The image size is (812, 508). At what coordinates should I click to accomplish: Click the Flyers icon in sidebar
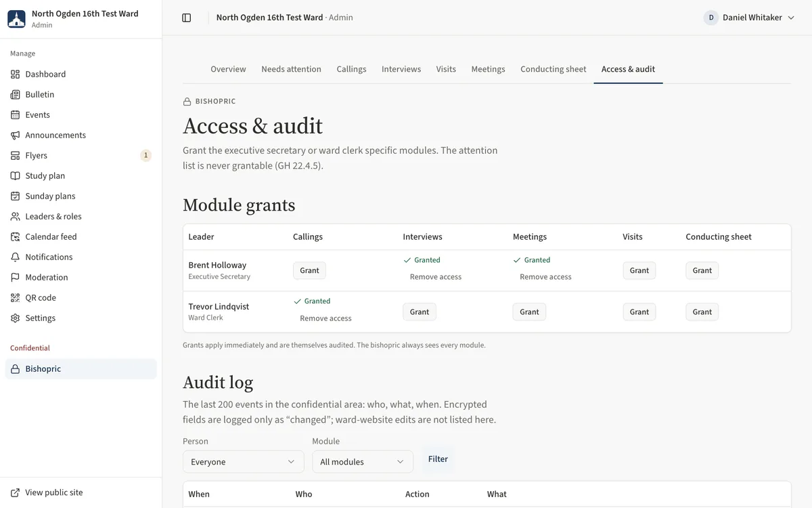point(16,156)
